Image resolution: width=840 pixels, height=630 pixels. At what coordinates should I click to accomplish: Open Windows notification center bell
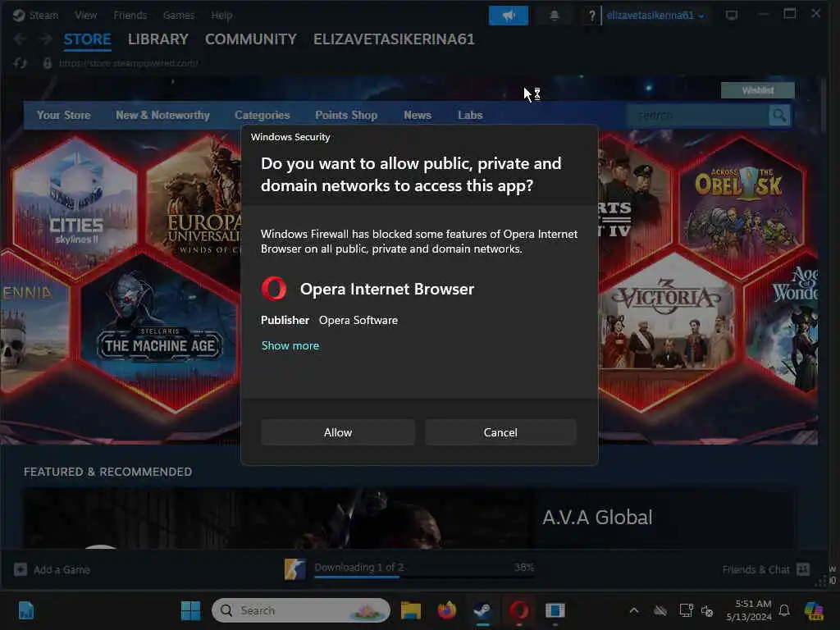784,610
